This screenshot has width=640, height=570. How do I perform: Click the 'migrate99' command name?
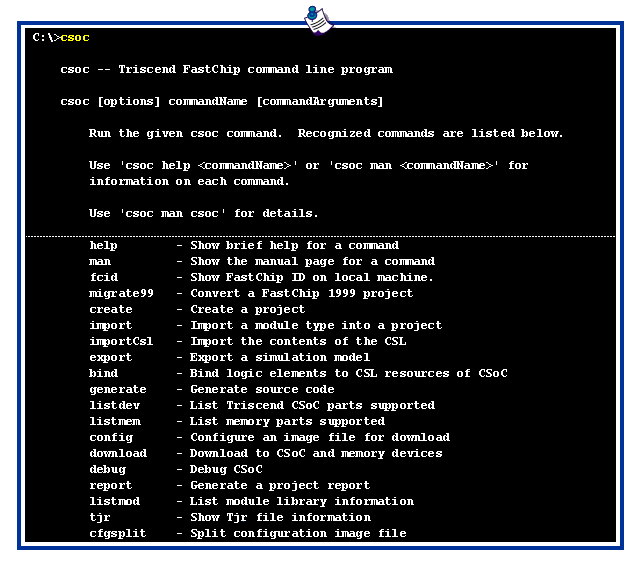click(x=121, y=293)
